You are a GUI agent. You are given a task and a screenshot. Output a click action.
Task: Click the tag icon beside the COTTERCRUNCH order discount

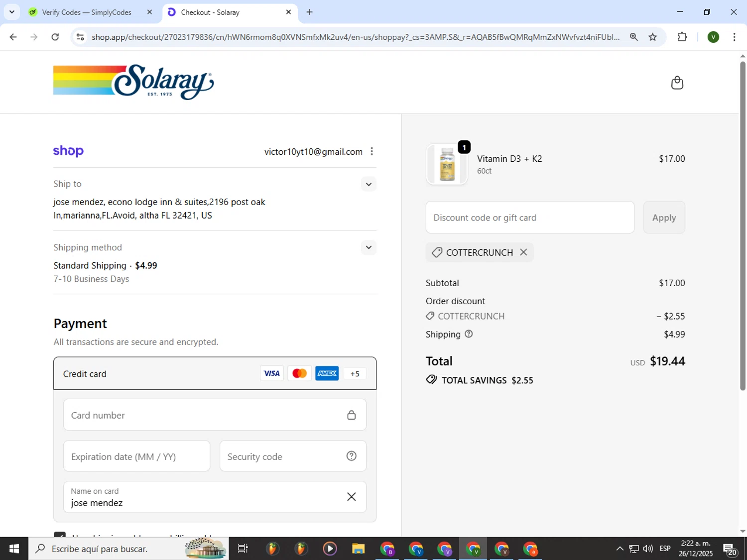pyautogui.click(x=430, y=316)
